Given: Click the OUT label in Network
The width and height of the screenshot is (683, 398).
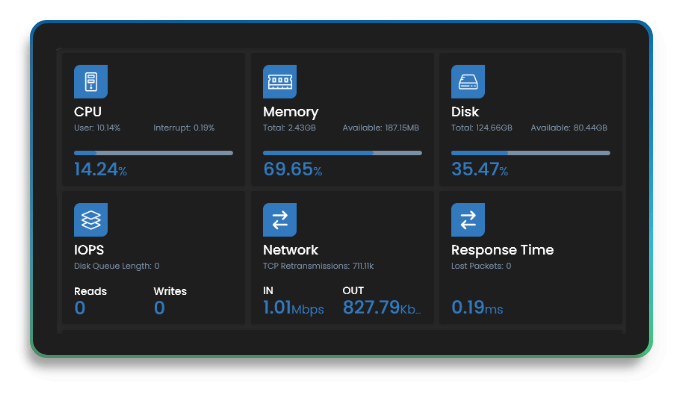Looking at the screenshot, I should pos(353,291).
